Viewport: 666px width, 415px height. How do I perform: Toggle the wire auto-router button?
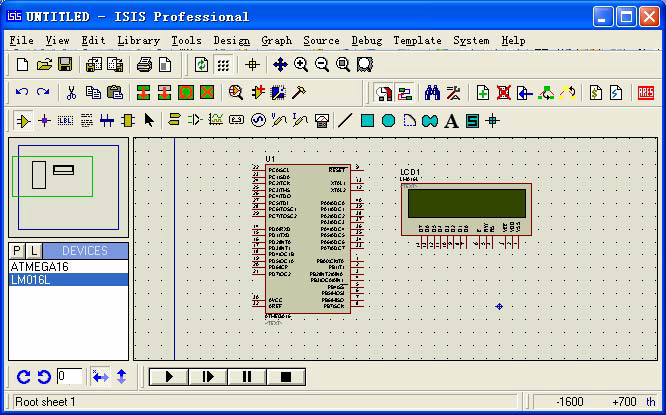[383, 93]
